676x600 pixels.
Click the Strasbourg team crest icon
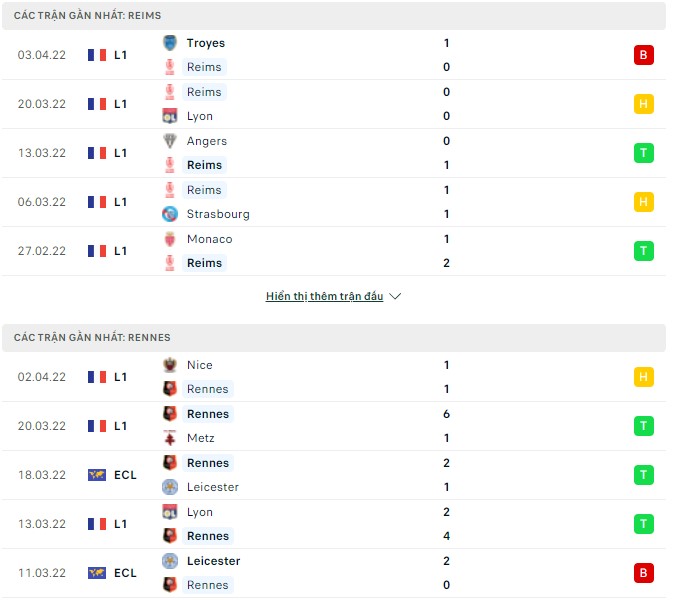(x=170, y=214)
